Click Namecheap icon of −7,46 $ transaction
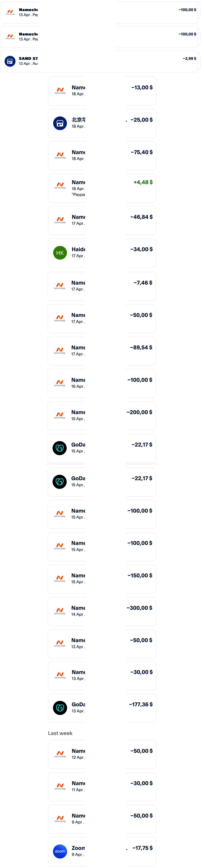 pos(60,286)
